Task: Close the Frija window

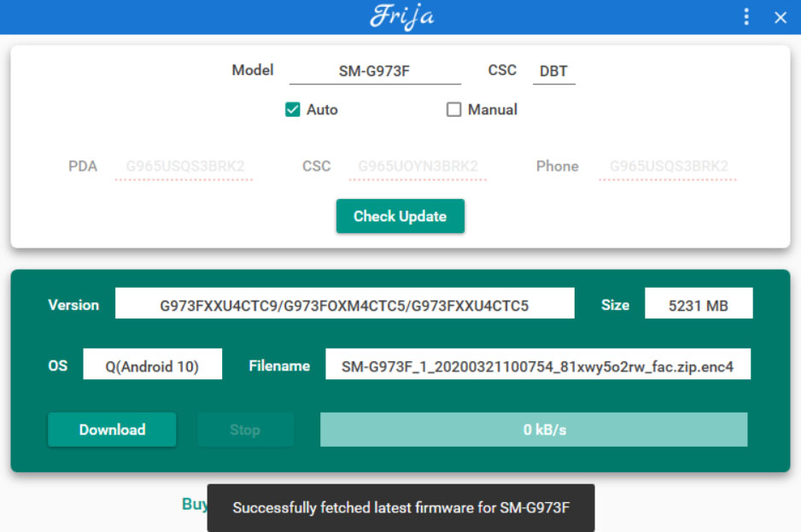Action: [x=780, y=17]
